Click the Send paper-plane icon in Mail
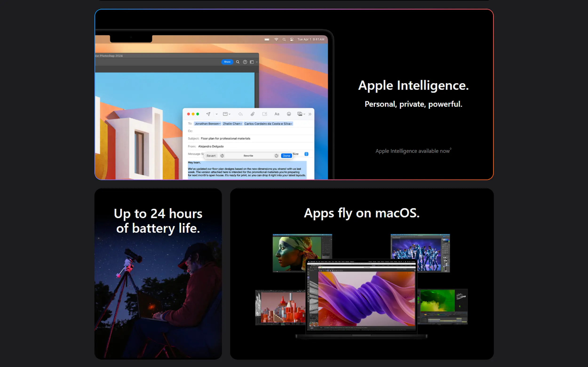Image resolution: width=588 pixels, height=367 pixels. tap(208, 114)
